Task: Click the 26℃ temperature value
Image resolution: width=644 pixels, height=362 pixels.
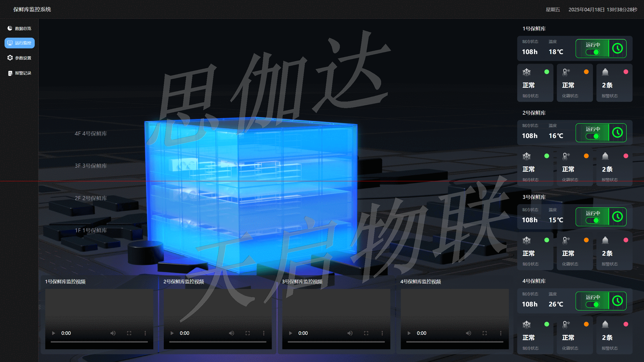Action: click(x=556, y=304)
